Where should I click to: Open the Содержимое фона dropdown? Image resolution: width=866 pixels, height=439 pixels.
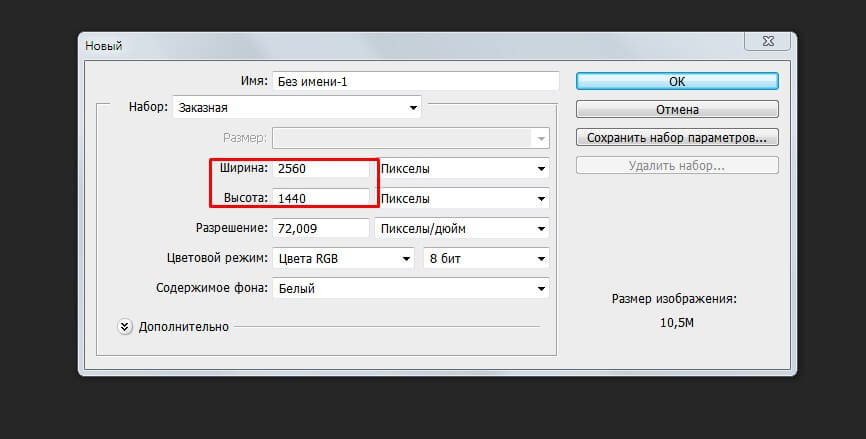click(410, 289)
